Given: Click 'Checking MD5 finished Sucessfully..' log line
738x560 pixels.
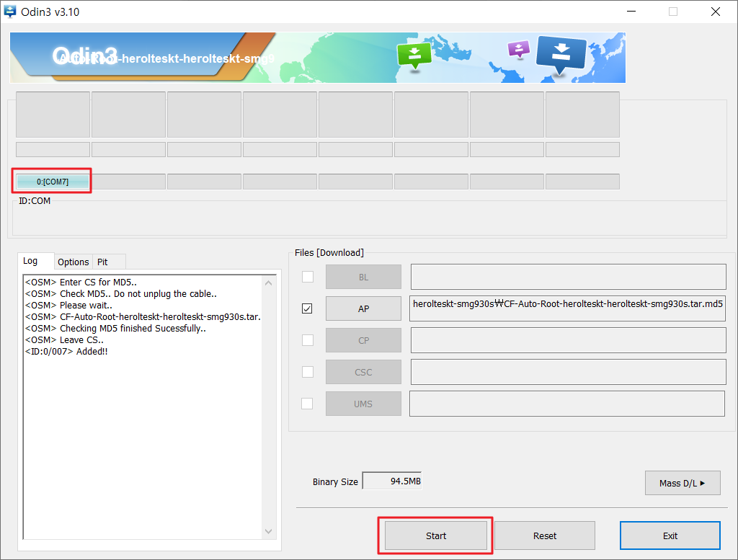Looking at the screenshot, I should click(x=115, y=329).
